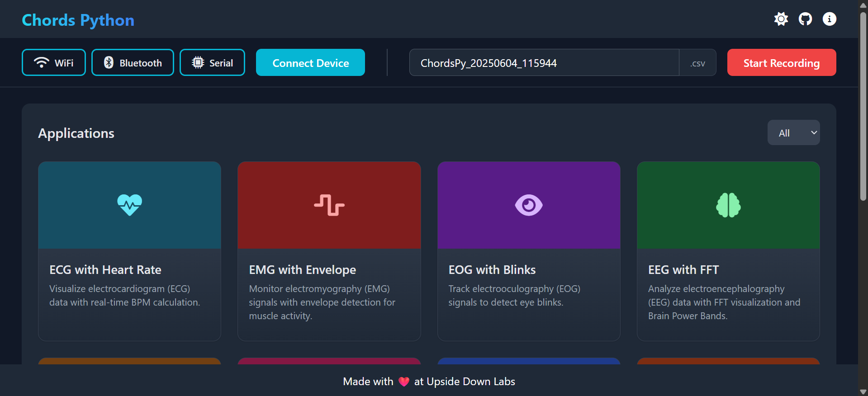Open the GitHub repository icon
868x396 pixels.
coord(805,19)
